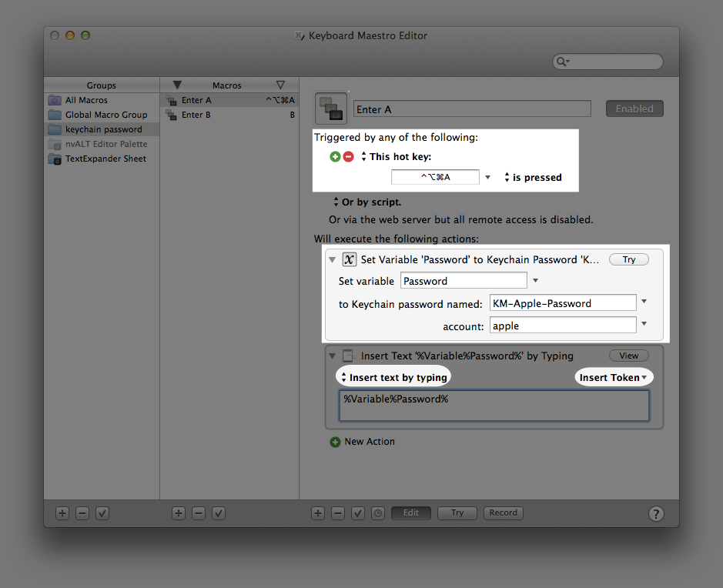Viewport: 723px width, 588px height.
Task: Select the Enter A macro
Action: [x=229, y=100]
